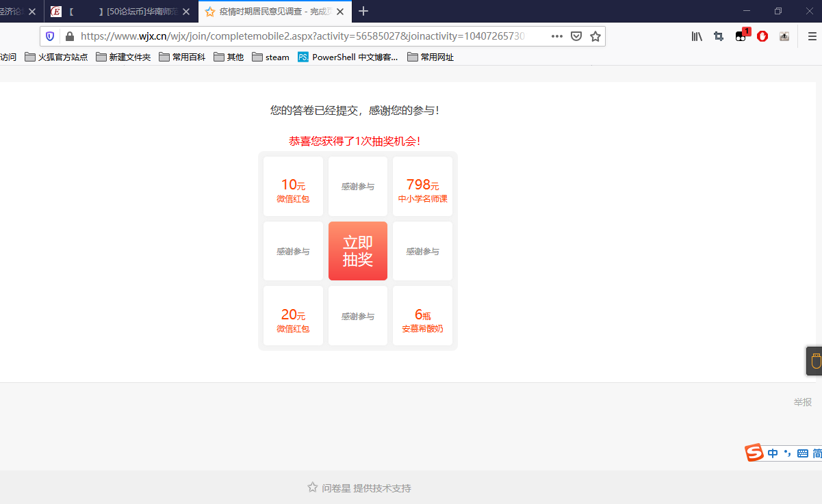The width and height of the screenshot is (822, 504).
Task: Toggle Sogou punctuation mode icon
Action: (787, 453)
